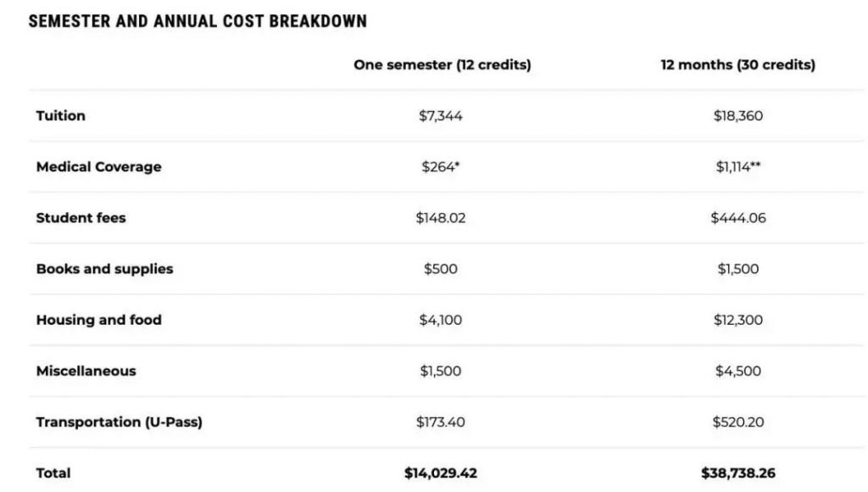The width and height of the screenshot is (868, 492).
Task: Select the $14,029.42 semester total
Action: click(x=441, y=472)
